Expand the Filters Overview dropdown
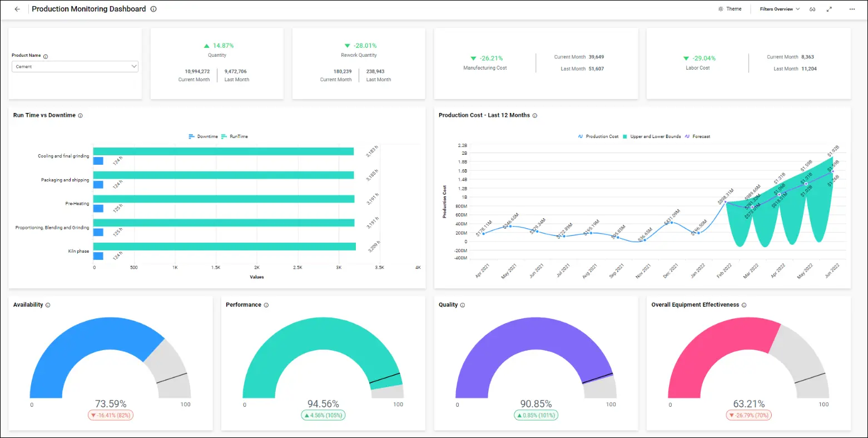Image resolution: width=868 pixels, height=438 pixels. (780, 9)
